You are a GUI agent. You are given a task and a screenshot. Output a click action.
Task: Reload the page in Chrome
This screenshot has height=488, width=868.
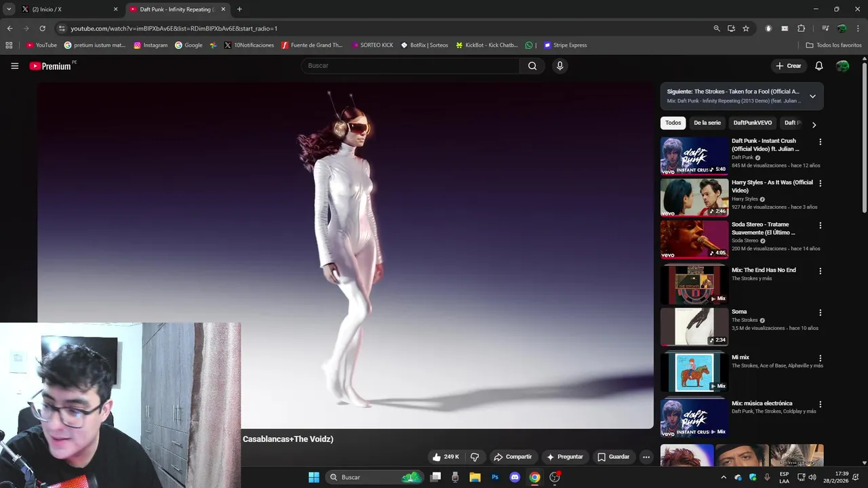(x=42, y=28)
